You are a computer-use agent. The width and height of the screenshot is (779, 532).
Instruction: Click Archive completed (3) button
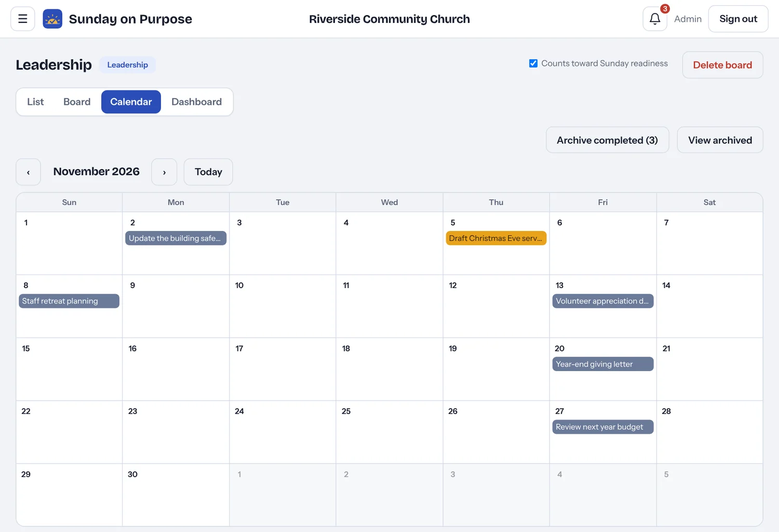tap(607, 140)
